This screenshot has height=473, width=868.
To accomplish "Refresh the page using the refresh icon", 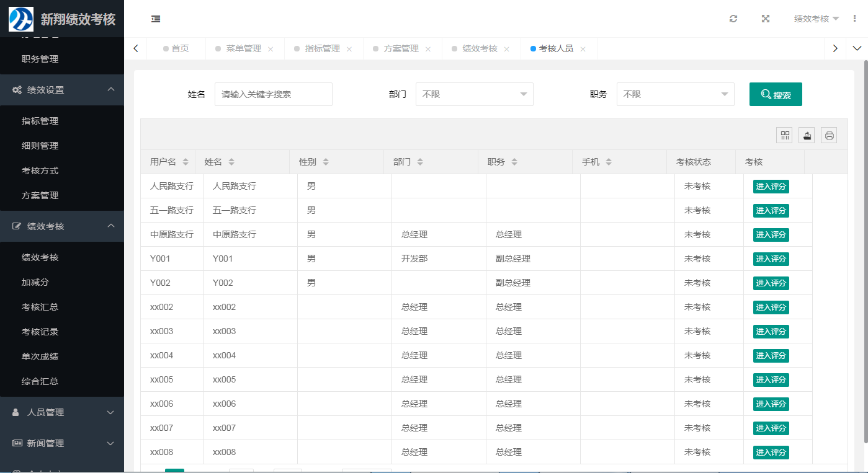I will 733,19.
